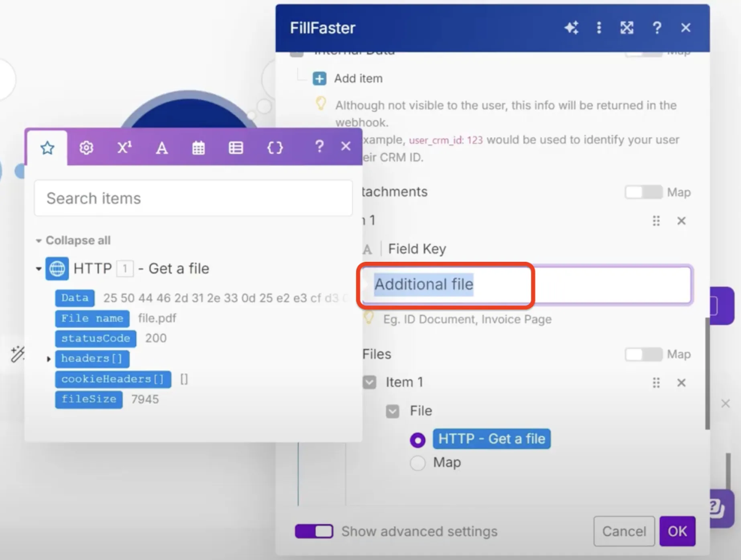Click the magic wand icon on canvas
Image resolution: width=741 pixels, height=560 pixels.
pos(17,354)
